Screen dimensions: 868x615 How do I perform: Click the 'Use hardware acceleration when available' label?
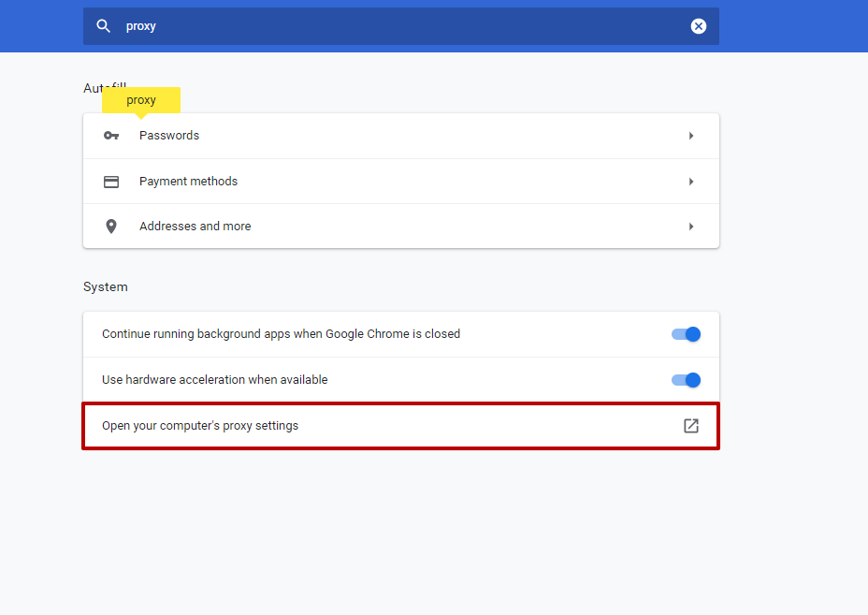tap(214, 380)
